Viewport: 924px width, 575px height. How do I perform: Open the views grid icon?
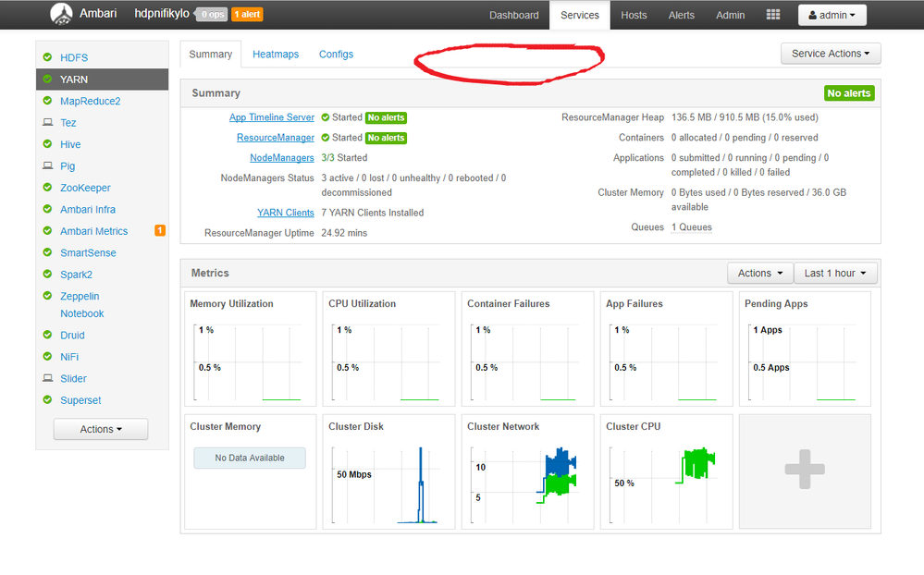(x=773, y=15)
